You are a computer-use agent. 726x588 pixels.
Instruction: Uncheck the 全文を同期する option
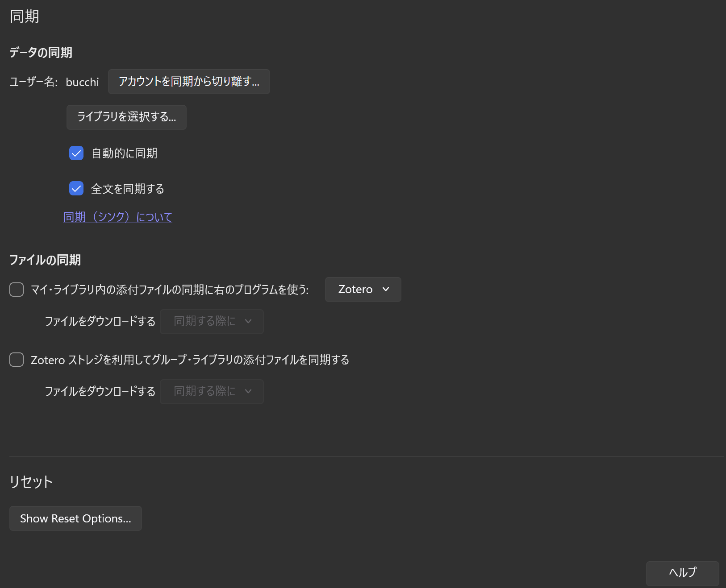pyautogui.click(x=76, y=189)
